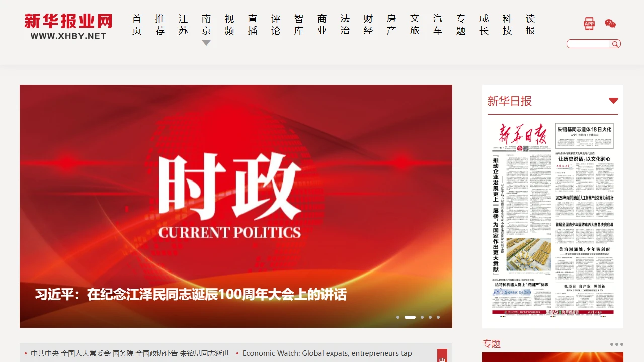Screen dimensions: 644x362
Task: Select the active second carousel indicator
Action: pos(410,317)
